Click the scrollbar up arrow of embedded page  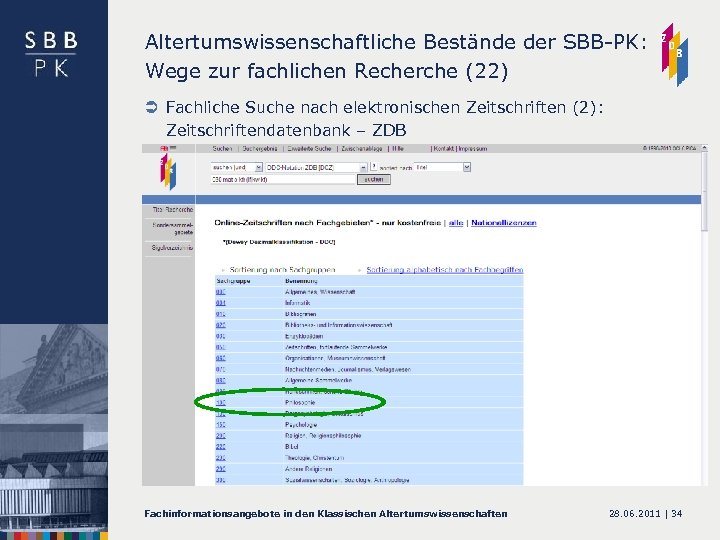(x=705, y=148)
